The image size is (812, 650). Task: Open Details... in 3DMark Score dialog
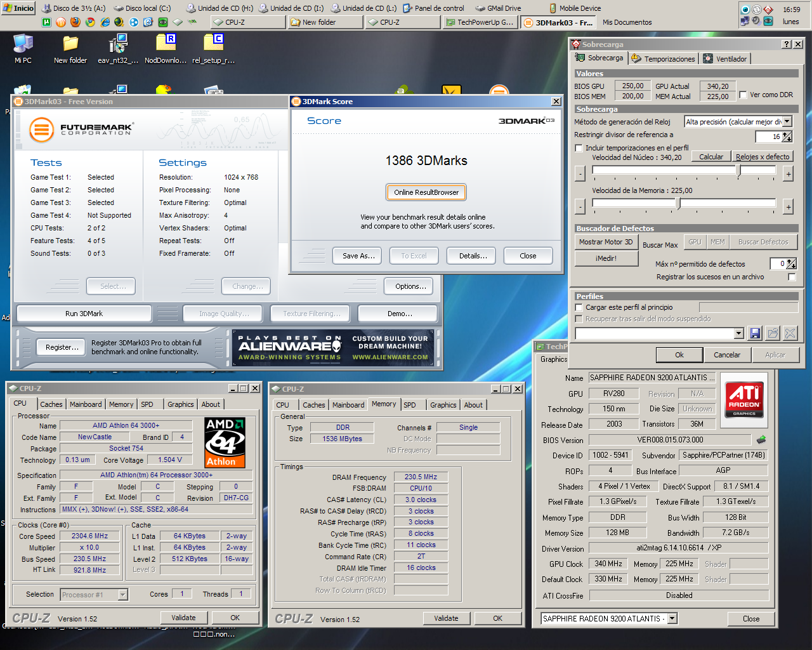coord(473,256)
